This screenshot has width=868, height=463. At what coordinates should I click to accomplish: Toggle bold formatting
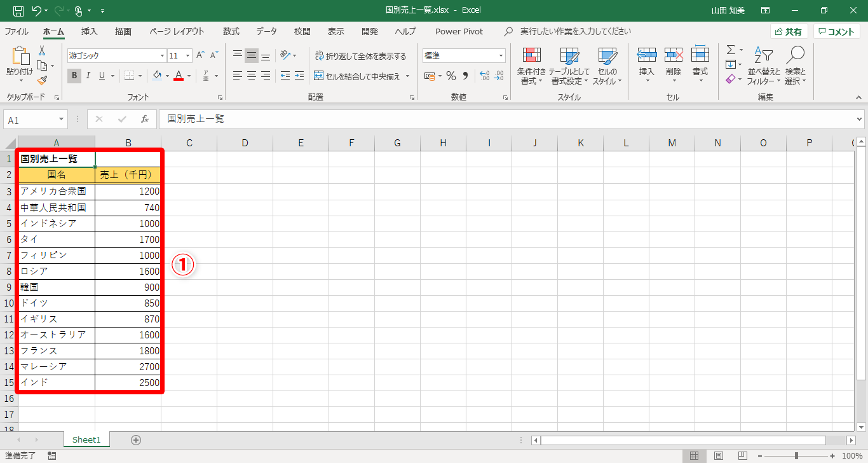tap(74, 76)
